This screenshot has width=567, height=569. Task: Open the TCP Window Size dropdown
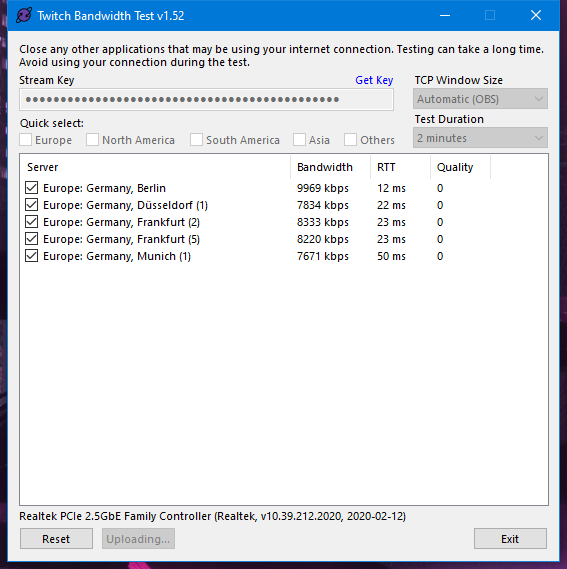(480, 99)
